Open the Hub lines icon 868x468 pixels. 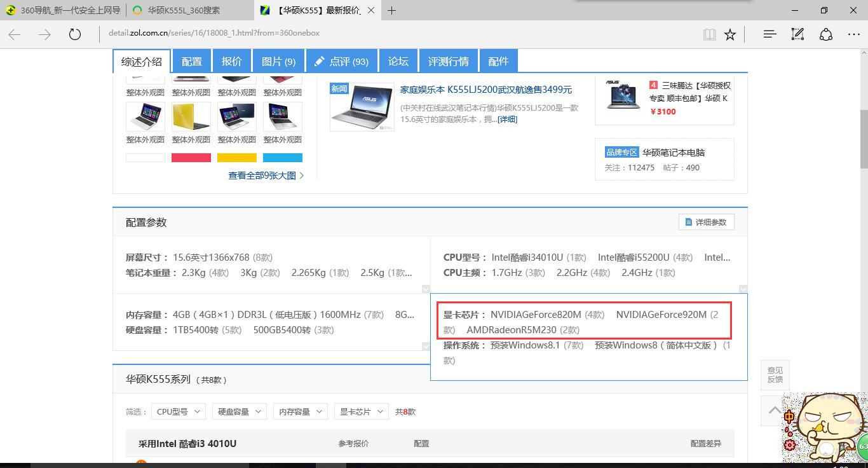(x=770, y=34)
